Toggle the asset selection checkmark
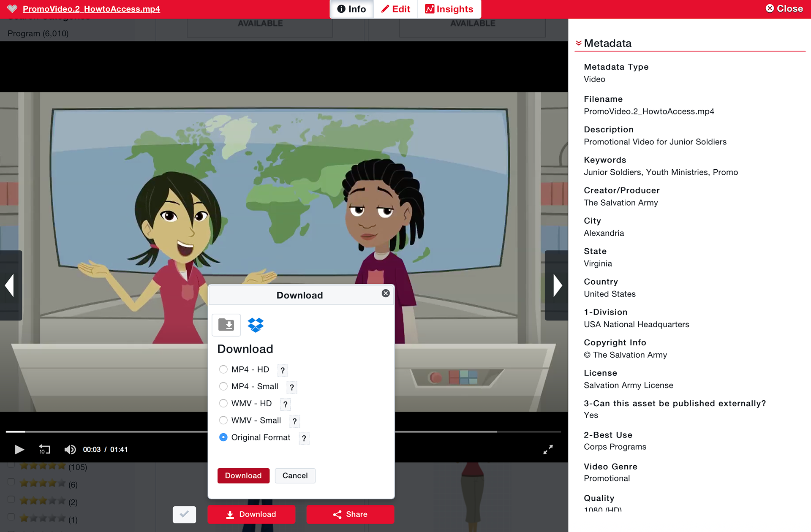Image resolution: width=811 pixels, height=532 pixels. click(185, 514)
